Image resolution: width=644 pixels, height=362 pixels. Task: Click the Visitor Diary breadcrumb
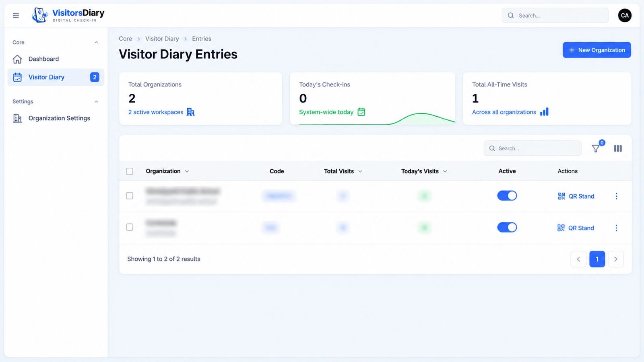pos(162,39)
